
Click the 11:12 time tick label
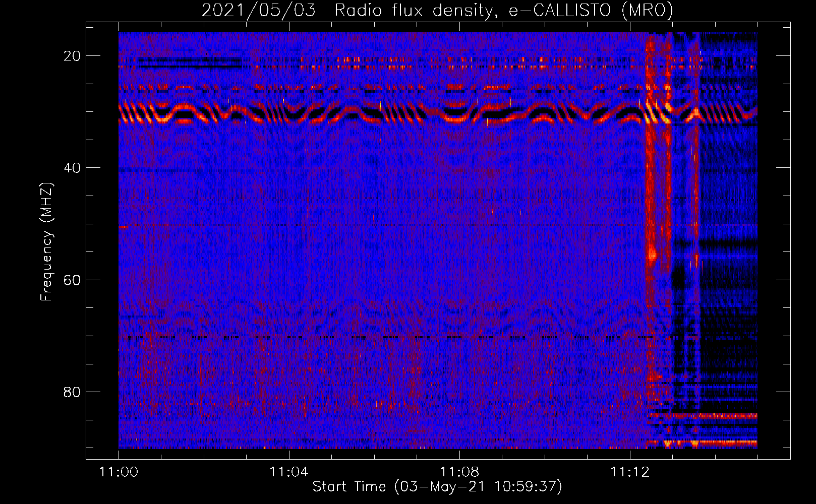630,472
